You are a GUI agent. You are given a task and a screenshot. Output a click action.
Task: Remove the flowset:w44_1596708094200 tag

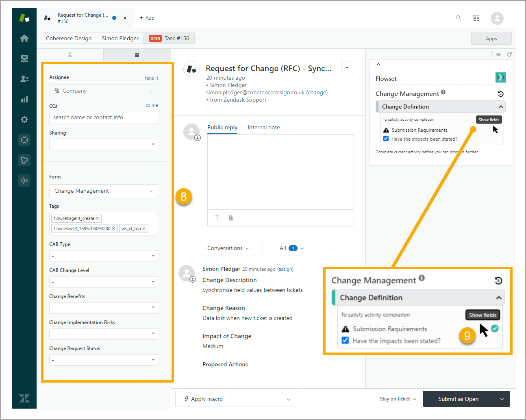tap(113, 228)
